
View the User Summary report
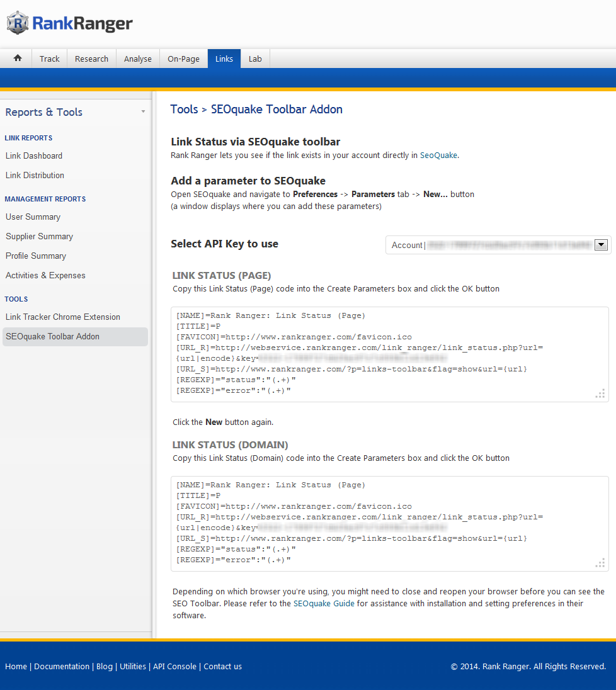pos(33,217)
